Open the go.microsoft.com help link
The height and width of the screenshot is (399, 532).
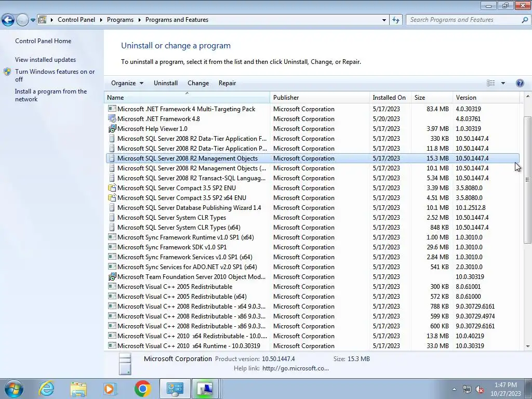(x=296, y=368)
